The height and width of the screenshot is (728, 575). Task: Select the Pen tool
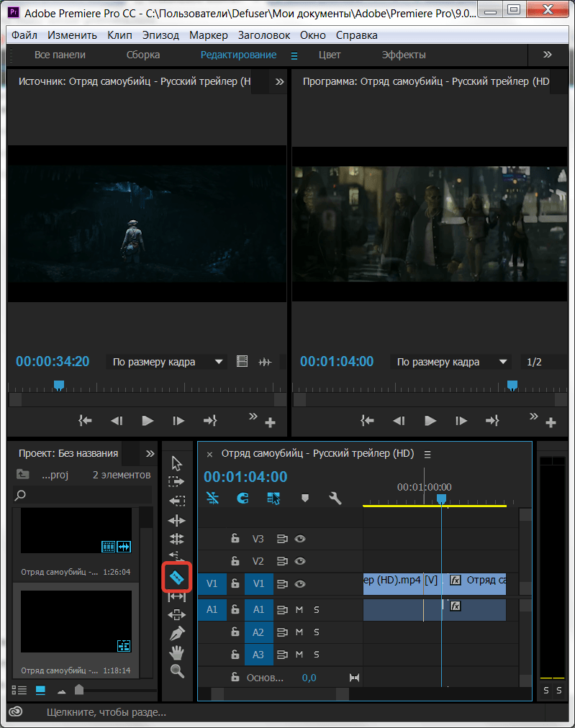(177, 633)
